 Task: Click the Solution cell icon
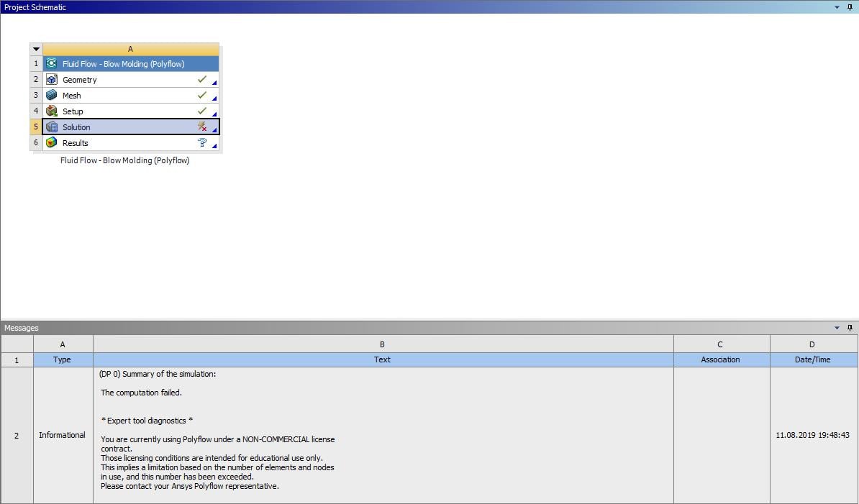(52, 127)
